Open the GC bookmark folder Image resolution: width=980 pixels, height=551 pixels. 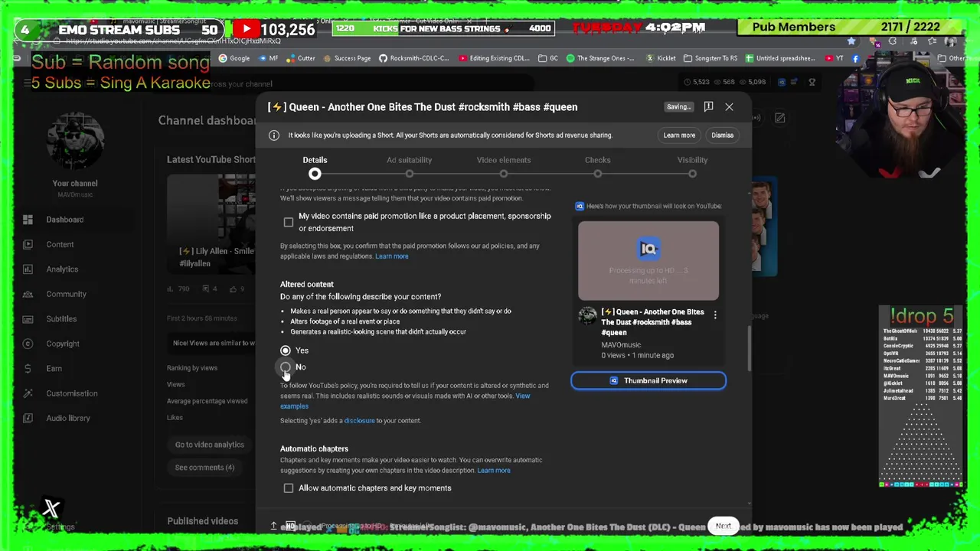click(x=548, y=58)
